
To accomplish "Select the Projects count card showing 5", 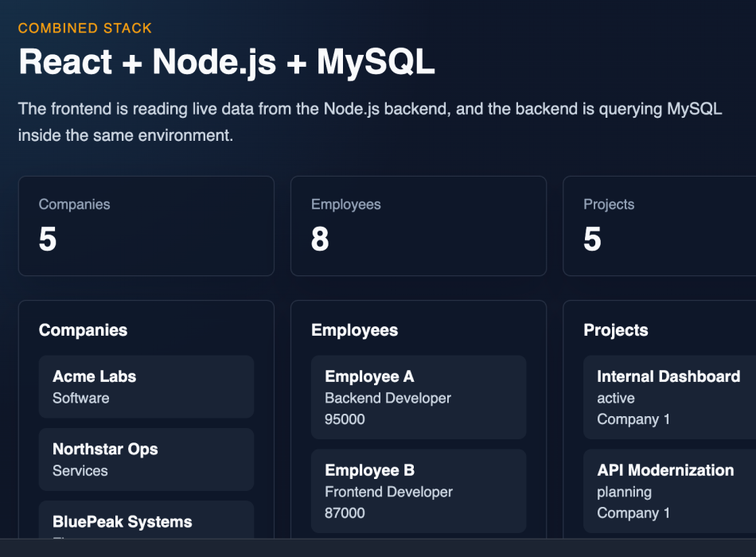I will coord(660,226).
